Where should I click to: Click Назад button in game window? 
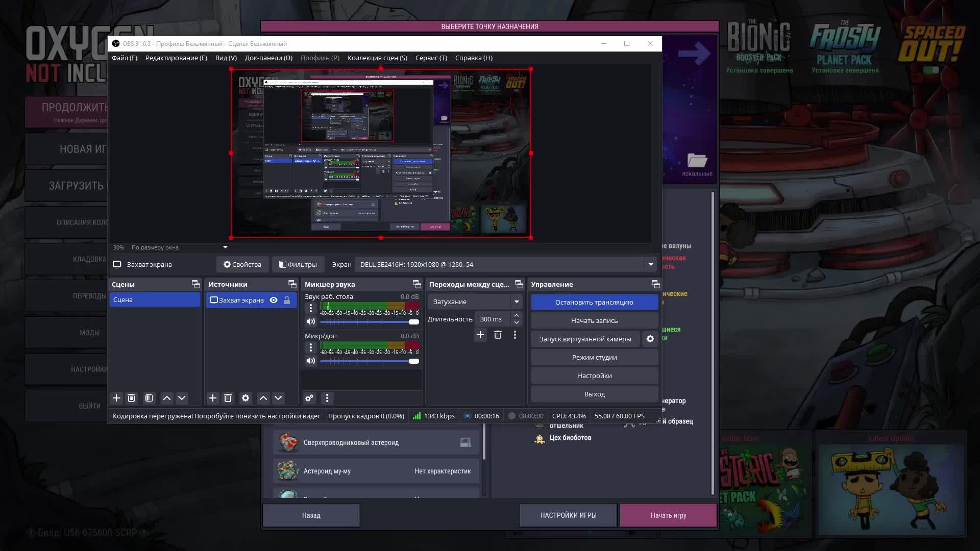coord(311,515)
